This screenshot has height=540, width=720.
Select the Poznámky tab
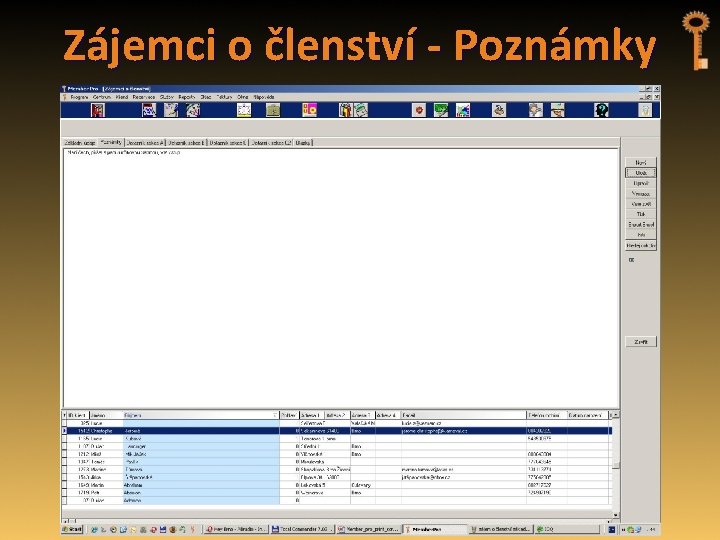click(111, 142)
